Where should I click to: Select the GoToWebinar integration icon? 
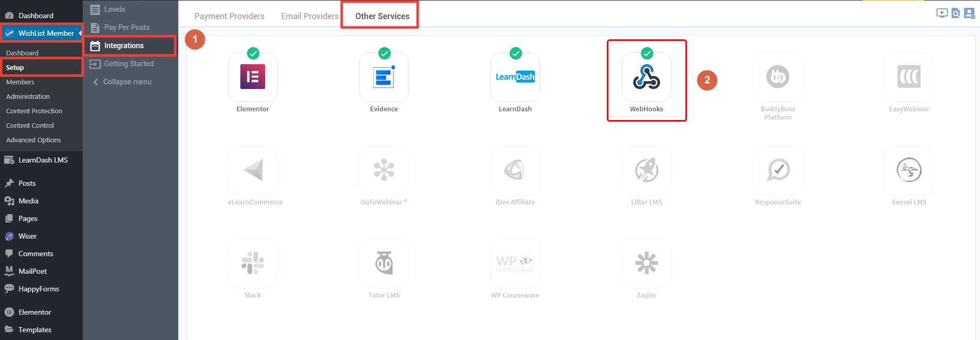384,170
